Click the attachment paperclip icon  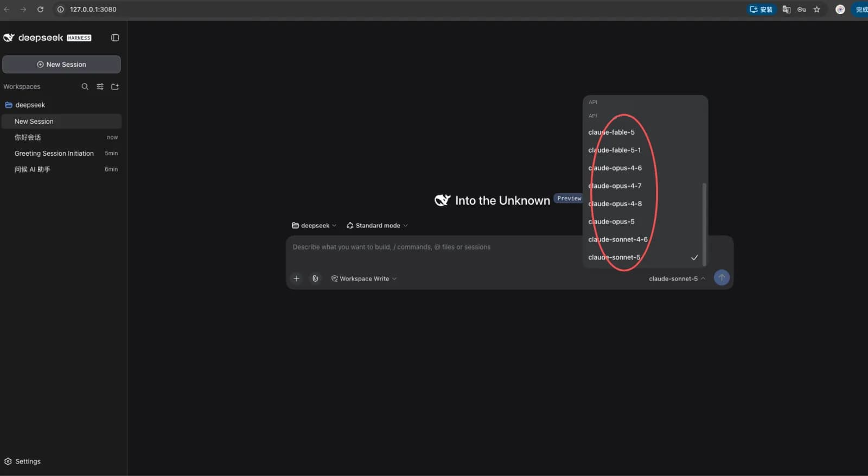tap(315, 278)
